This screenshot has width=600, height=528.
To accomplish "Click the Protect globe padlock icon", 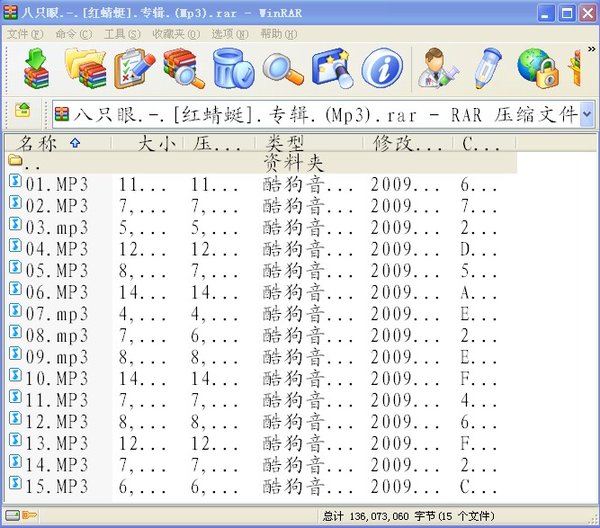I will pos(537,69).
